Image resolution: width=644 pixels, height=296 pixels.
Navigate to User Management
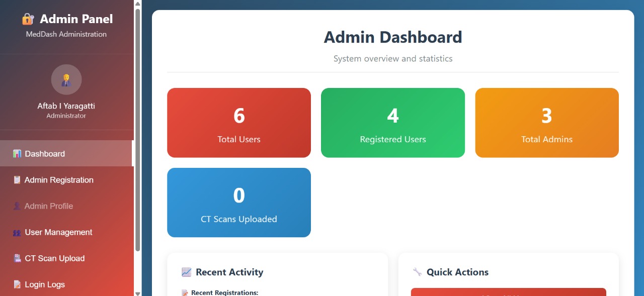(x=58, y=232)
